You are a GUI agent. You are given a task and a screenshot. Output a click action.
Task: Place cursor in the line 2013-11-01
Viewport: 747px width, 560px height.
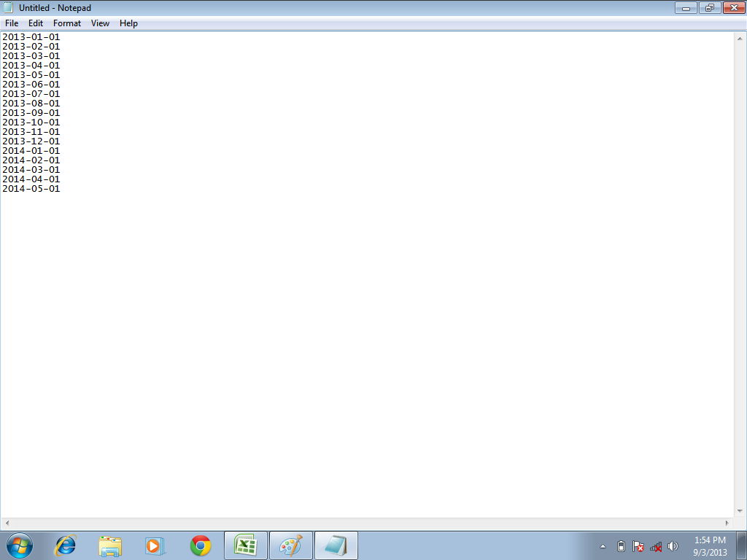pyautogui.click(x=31, y=132)
